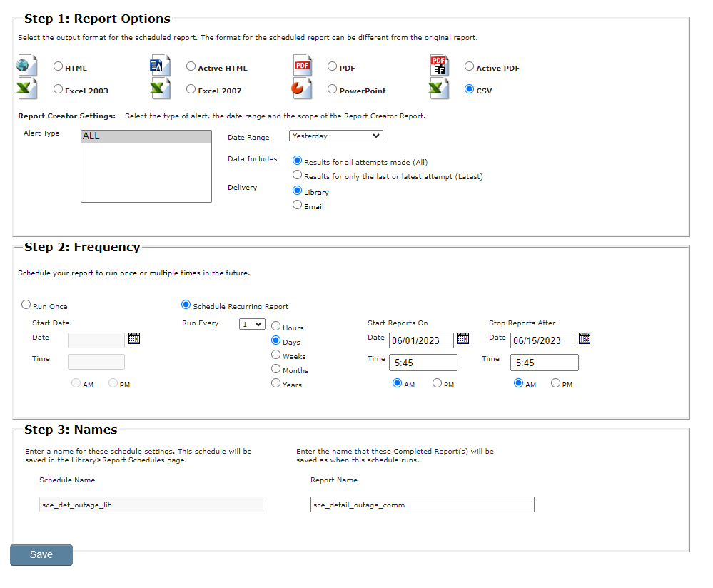The image size is (713, 588).
Task: Click the Active PDF format icon
Action: (439, 66)
